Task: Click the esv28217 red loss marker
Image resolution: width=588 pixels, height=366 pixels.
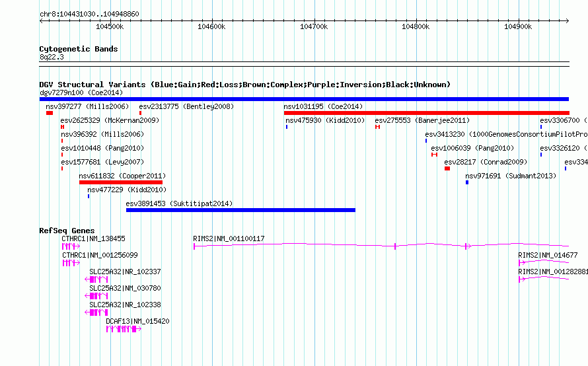Action: click(447, 168)
